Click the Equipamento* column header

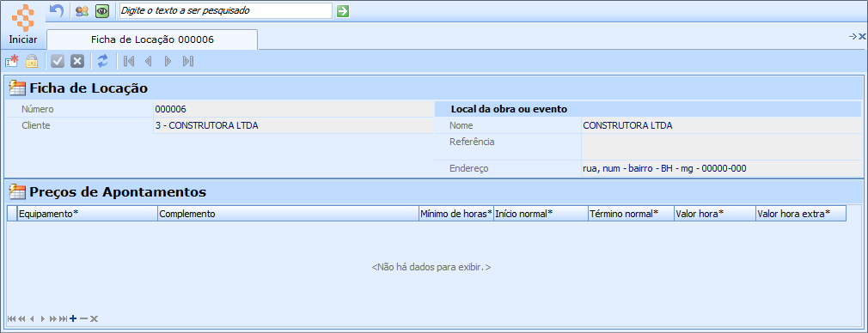88,214
